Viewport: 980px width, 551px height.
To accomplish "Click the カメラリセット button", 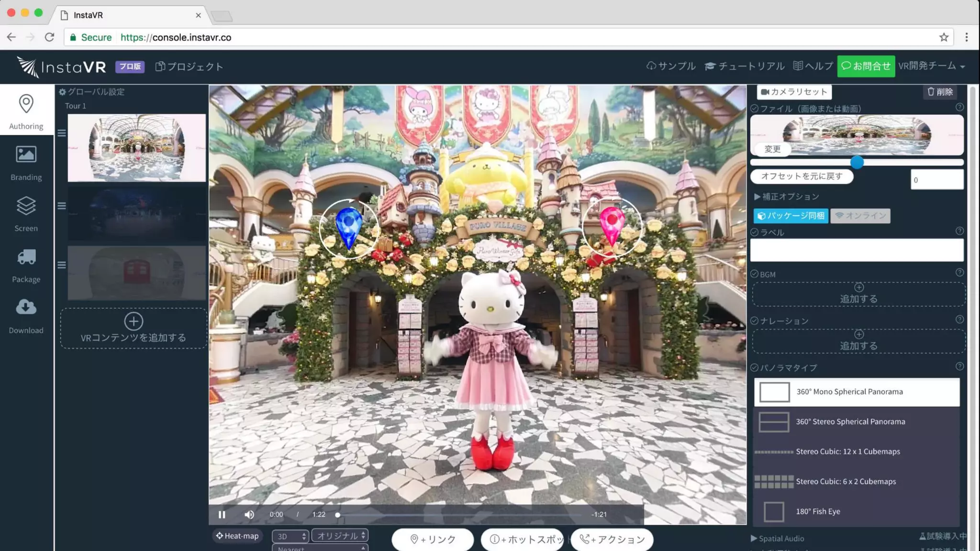I will click(x=794, y=92).
